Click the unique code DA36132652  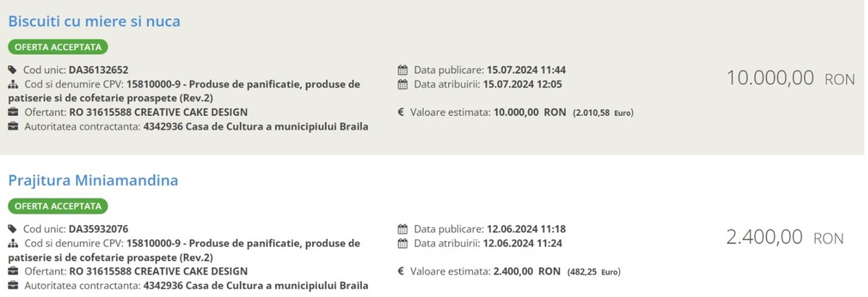98,70
